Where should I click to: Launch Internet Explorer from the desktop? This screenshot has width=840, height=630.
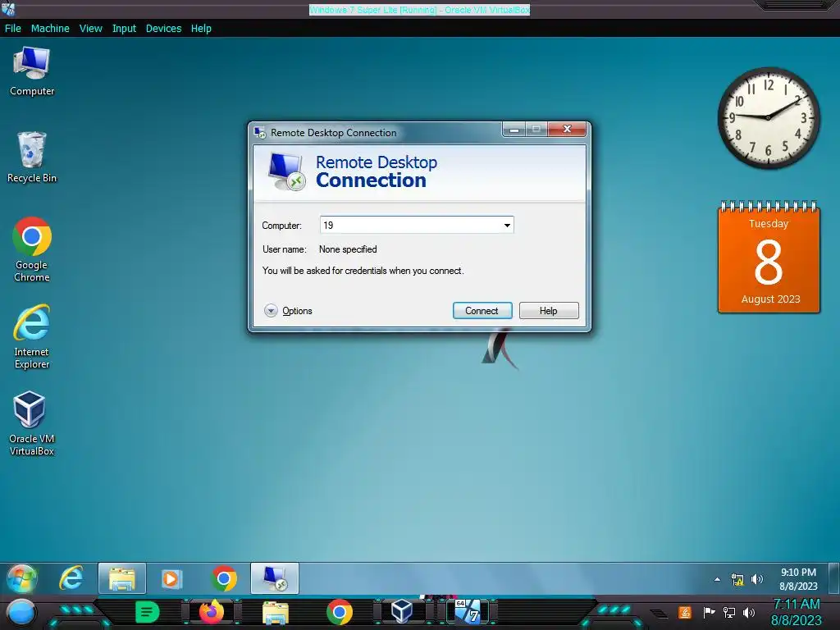pos(32,336)
